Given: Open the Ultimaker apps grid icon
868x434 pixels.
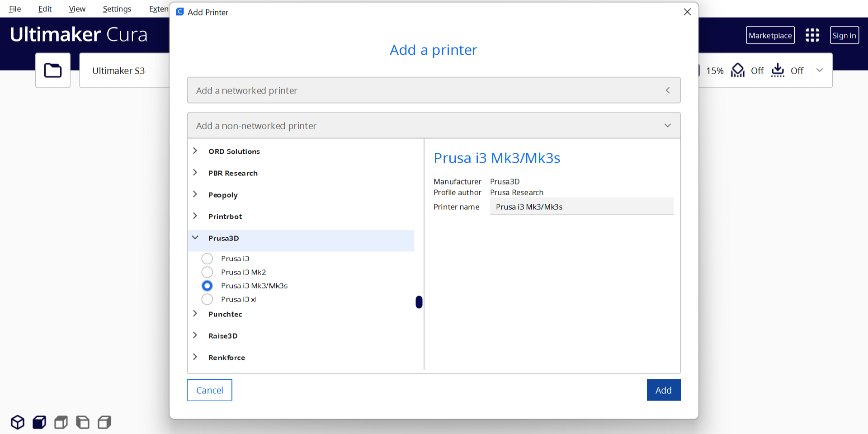Looking at the screenshot, I should [812, 35].
